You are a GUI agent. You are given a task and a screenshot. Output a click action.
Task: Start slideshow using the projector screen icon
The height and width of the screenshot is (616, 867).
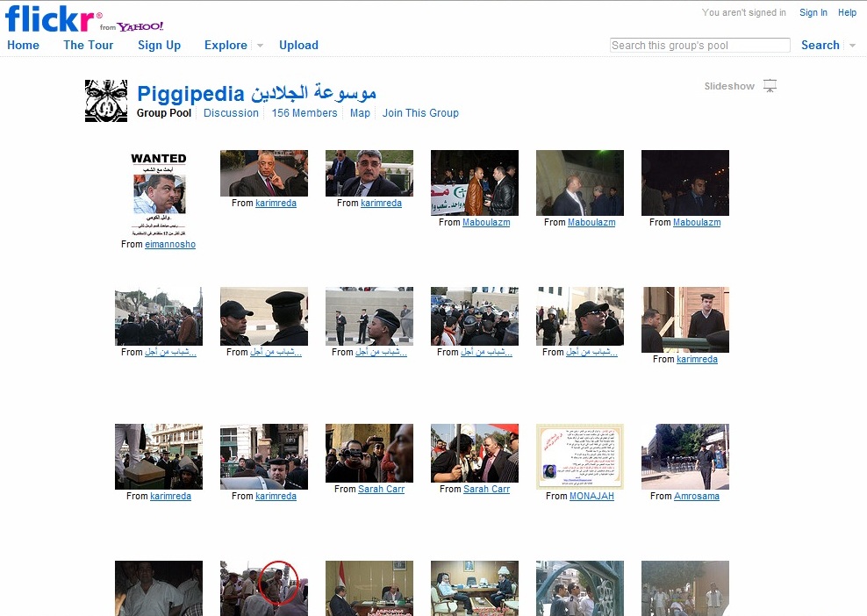point(770,86)
